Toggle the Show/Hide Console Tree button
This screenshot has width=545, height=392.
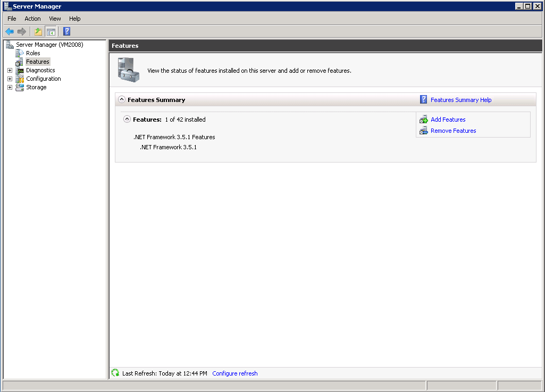[51, 31]
